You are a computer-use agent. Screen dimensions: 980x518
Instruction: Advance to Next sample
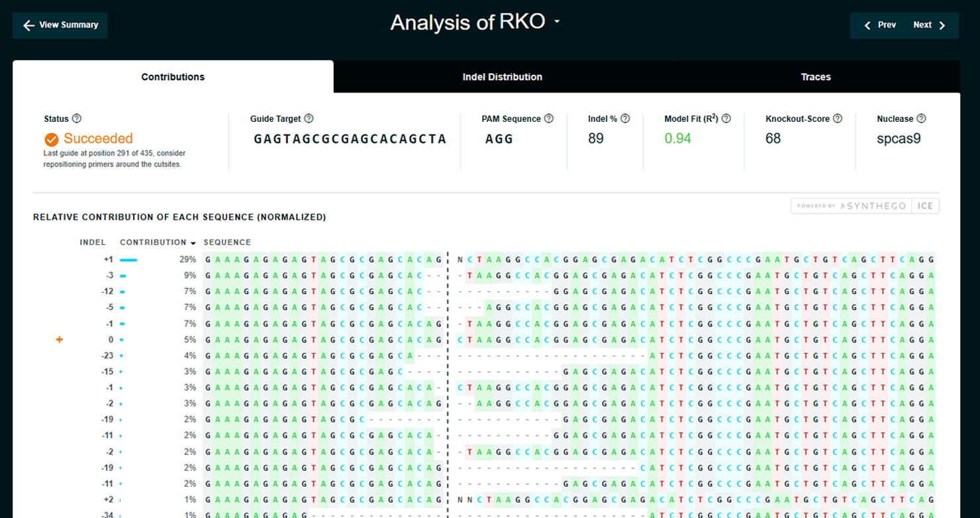point(930,25)
